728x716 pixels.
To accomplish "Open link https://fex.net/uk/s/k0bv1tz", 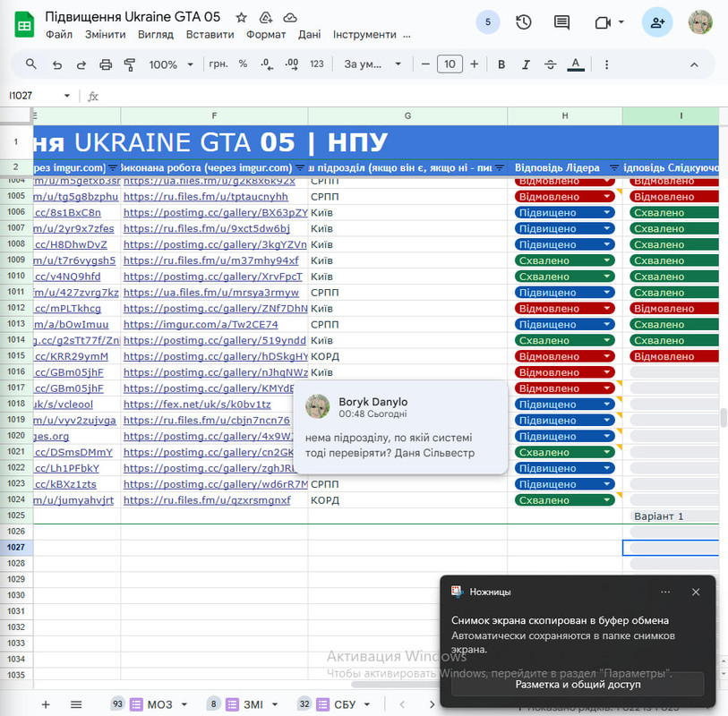I will [x=197, y=405].
